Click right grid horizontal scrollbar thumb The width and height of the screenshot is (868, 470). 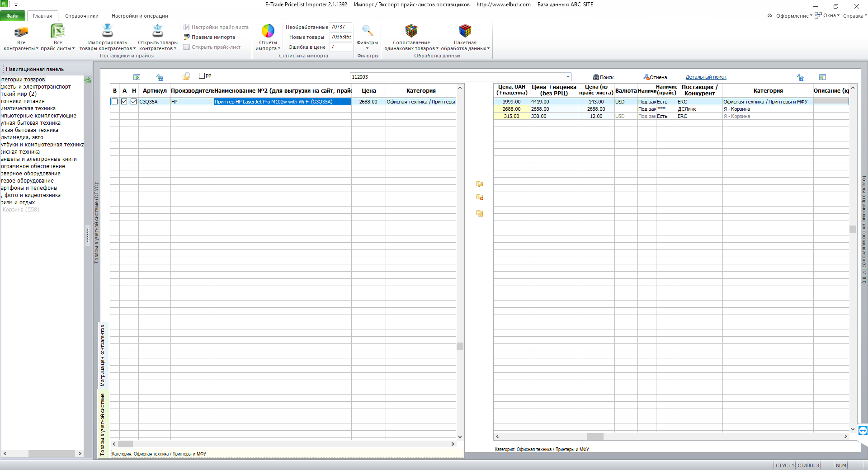click(x=595, y=437)
